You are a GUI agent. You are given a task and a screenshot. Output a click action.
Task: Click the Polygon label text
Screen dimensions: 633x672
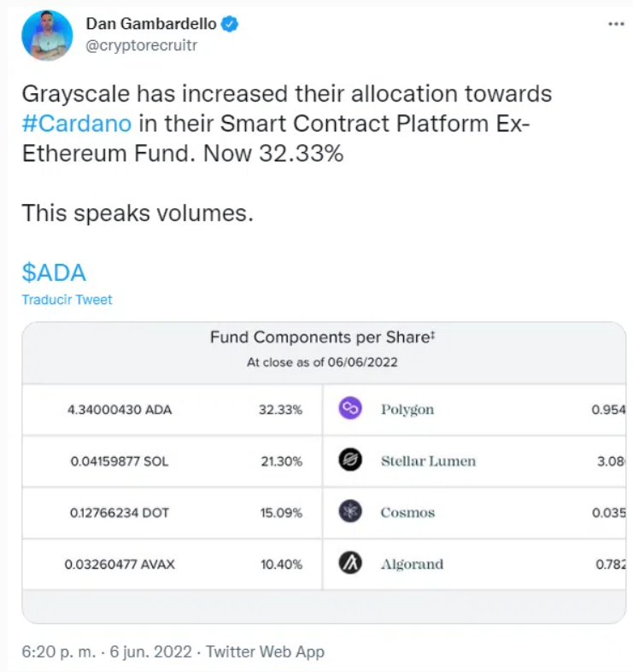click(x=407, y=410)
